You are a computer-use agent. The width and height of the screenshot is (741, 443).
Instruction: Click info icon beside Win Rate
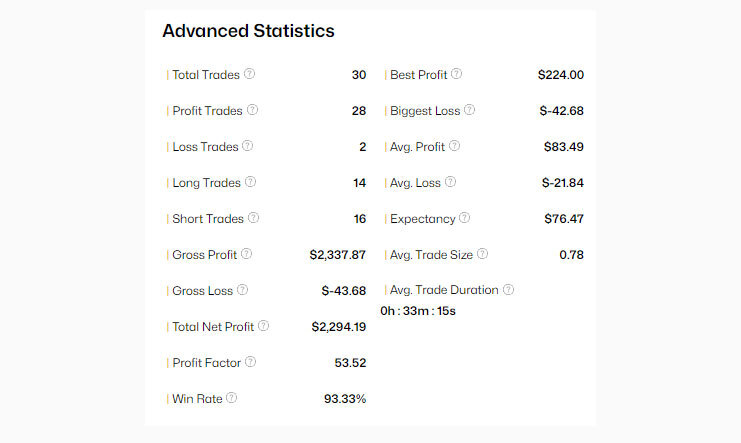(x=232, y=398)
